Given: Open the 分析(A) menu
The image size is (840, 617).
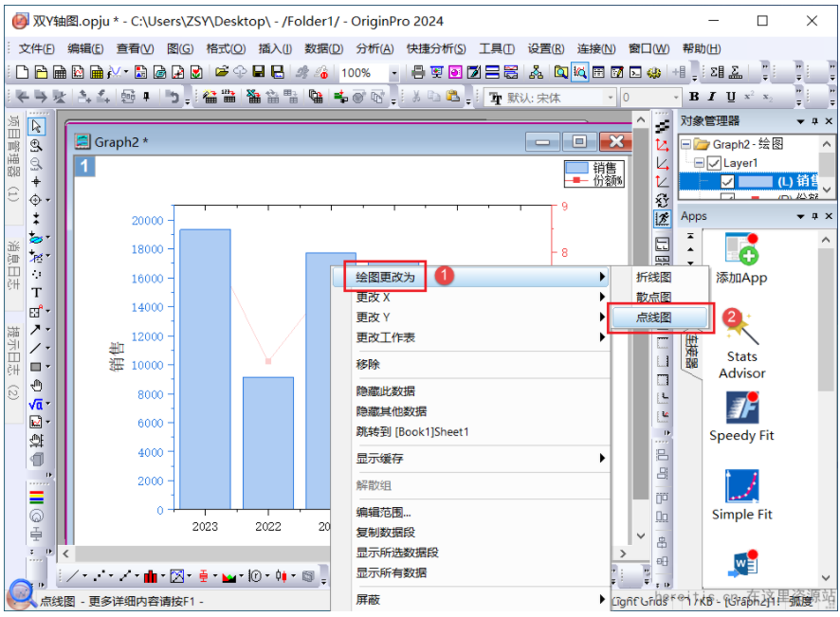Looking at the screenshot, I should pos(374,48).
